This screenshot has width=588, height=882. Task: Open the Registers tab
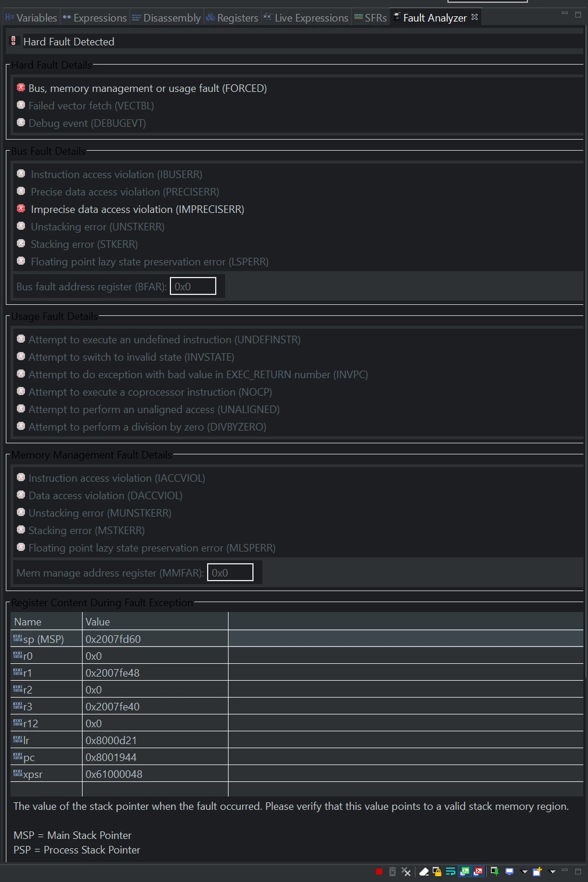(232, 18)
